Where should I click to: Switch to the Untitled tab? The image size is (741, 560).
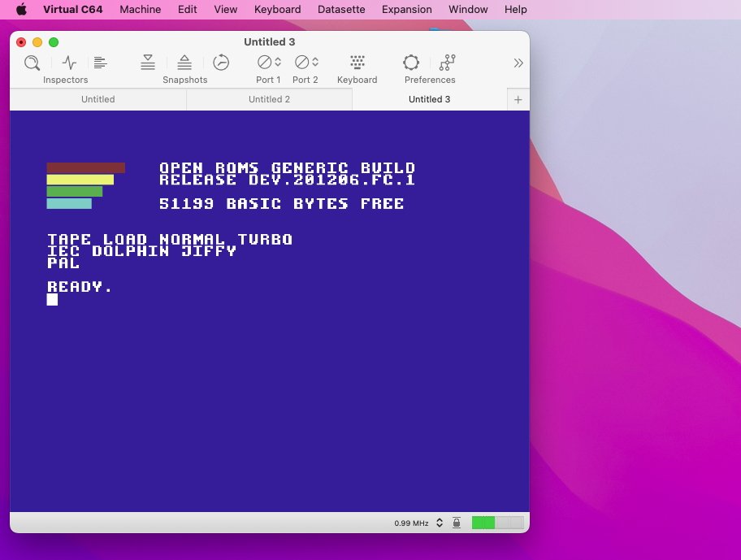click(97, 99)
